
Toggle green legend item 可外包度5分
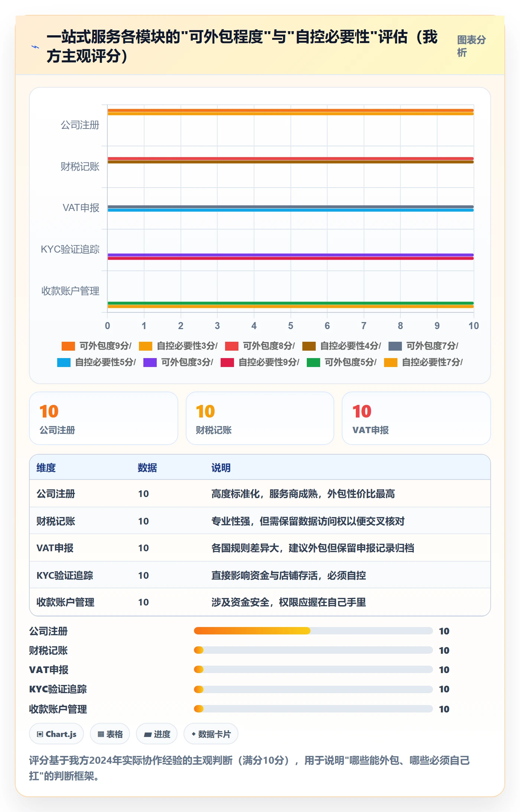tap(341, 363)
